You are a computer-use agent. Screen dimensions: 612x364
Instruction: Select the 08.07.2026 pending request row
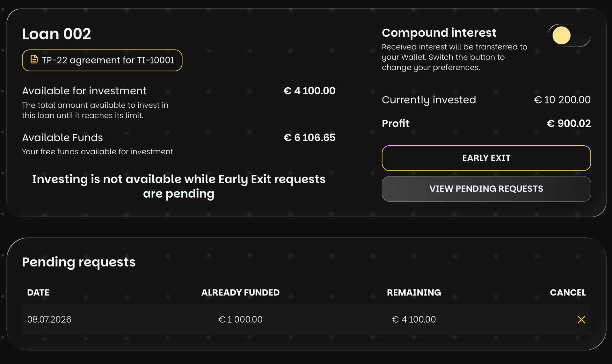pos(306,319)
